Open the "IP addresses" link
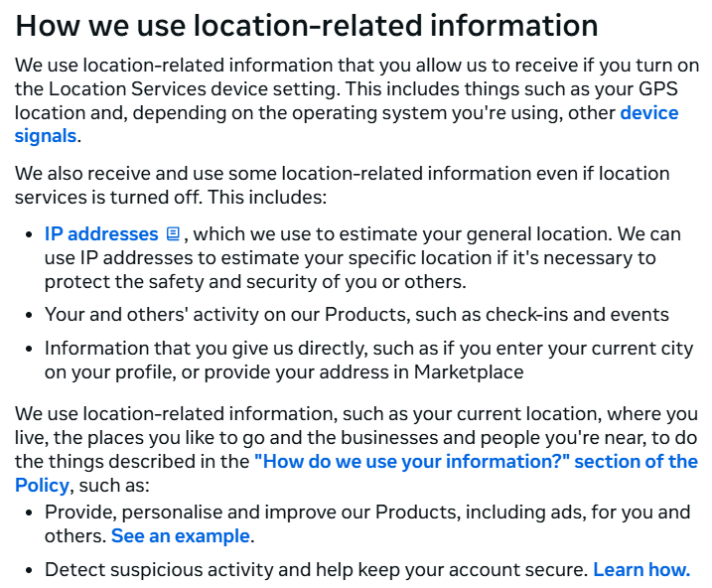The image size is (712, 588). (101, 234)
